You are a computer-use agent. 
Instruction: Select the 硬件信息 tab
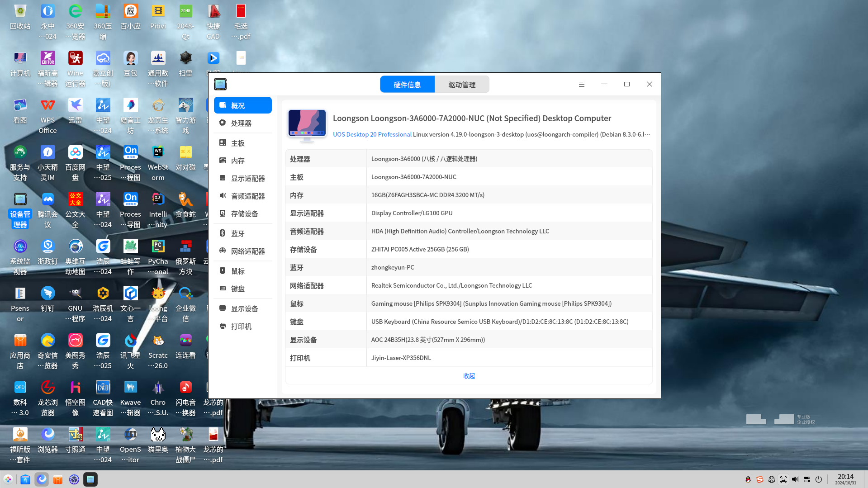(x=407, y=85)
